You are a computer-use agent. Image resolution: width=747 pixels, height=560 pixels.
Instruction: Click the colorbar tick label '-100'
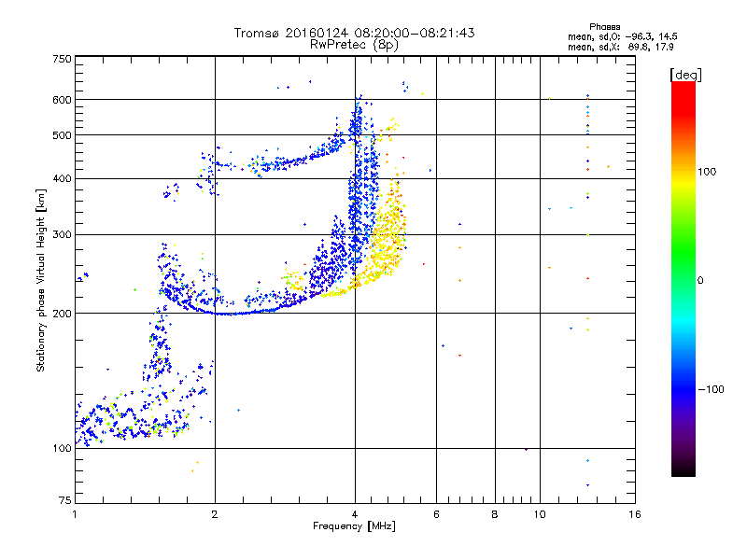711,389
